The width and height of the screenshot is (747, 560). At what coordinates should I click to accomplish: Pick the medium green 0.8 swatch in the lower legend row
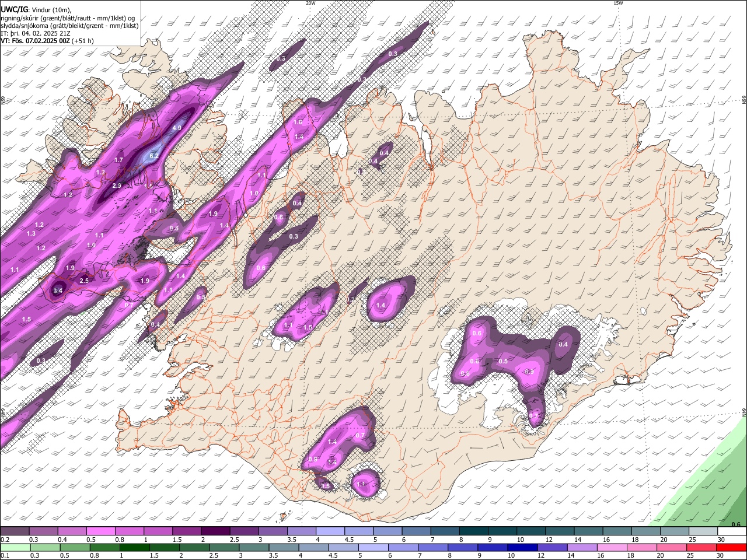pyautogui.click(x=104, y=547)
